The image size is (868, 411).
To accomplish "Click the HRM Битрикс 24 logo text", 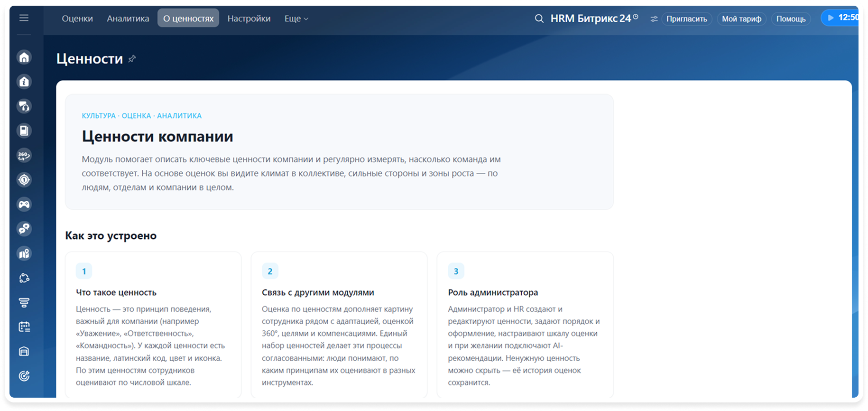I will coord(591,19).
